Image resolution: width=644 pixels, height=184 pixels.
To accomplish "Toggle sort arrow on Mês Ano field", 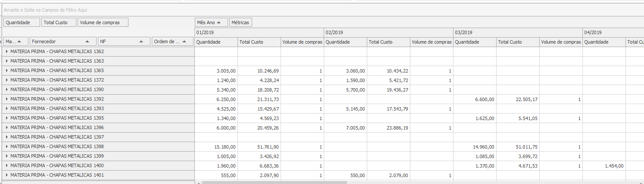I will 219,22.
